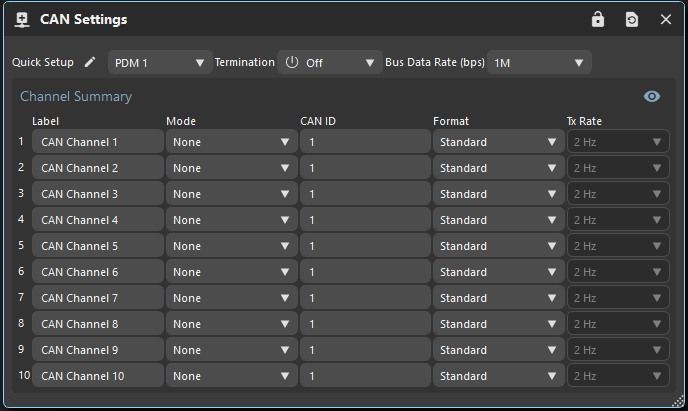This screenshot has height=411, width=688.
Task: Open Mode dropdown for CAN Channel 6
Action: (231, 272)
